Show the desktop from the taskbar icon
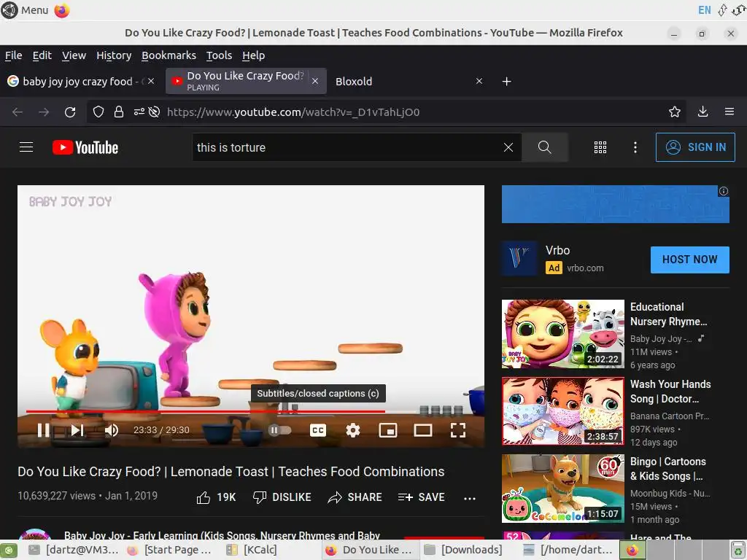 9,550
